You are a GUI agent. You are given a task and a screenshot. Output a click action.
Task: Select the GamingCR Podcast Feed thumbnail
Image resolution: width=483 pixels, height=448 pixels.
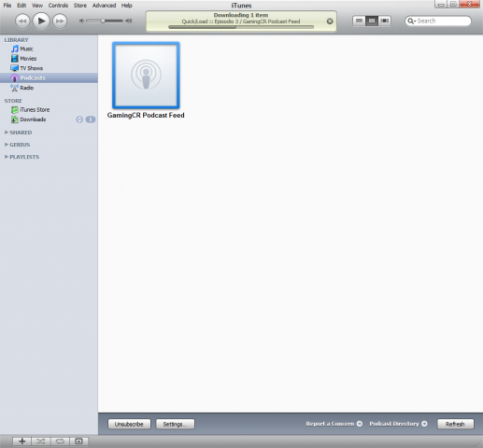[x=146, y=76]
